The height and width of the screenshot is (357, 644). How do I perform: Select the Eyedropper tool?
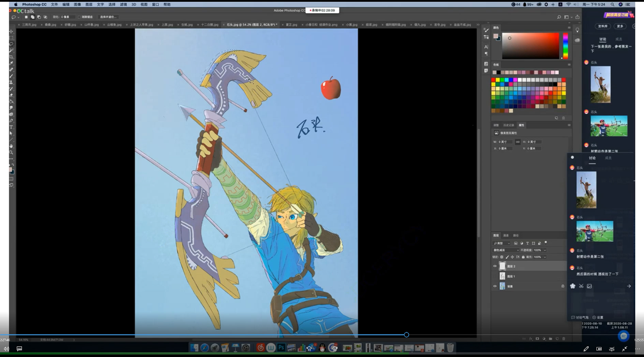click(11, 63)
